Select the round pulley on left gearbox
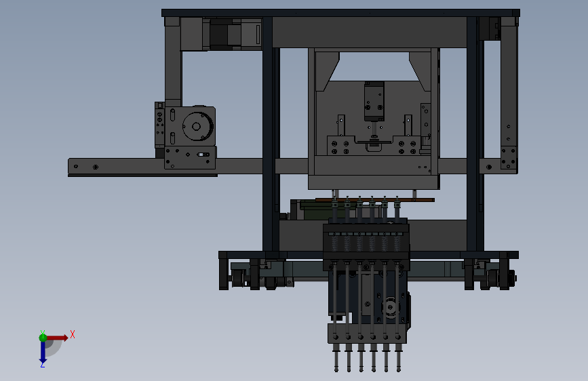Screen dimensions: 588x381 197,126
